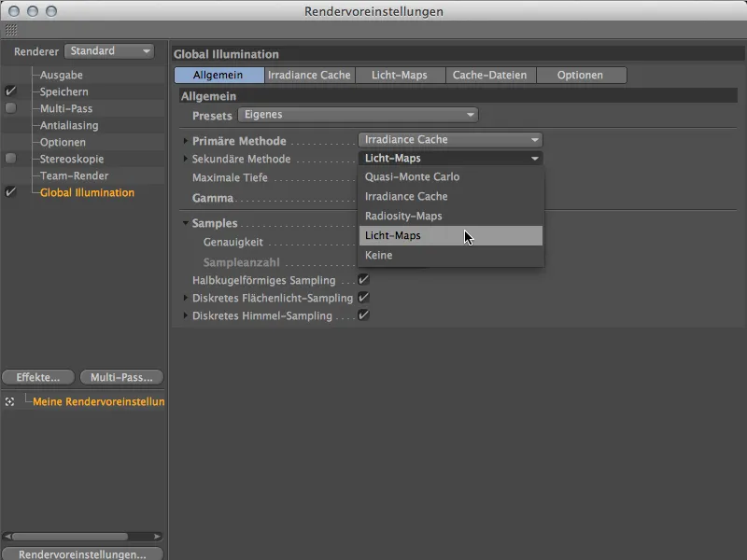This screenshot has width=747, height=560.
Task: Select Team-Render in the settings tree
Action: point(75,175)
